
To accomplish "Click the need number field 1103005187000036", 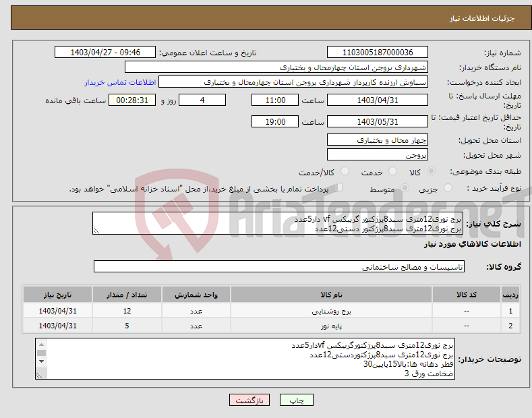I will coord(378,53).
